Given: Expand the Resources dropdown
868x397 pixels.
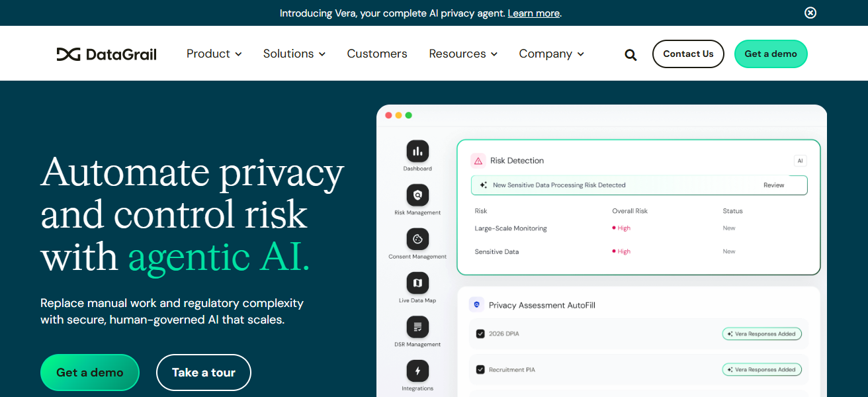Looking at the screenshot, I should 463,54.
